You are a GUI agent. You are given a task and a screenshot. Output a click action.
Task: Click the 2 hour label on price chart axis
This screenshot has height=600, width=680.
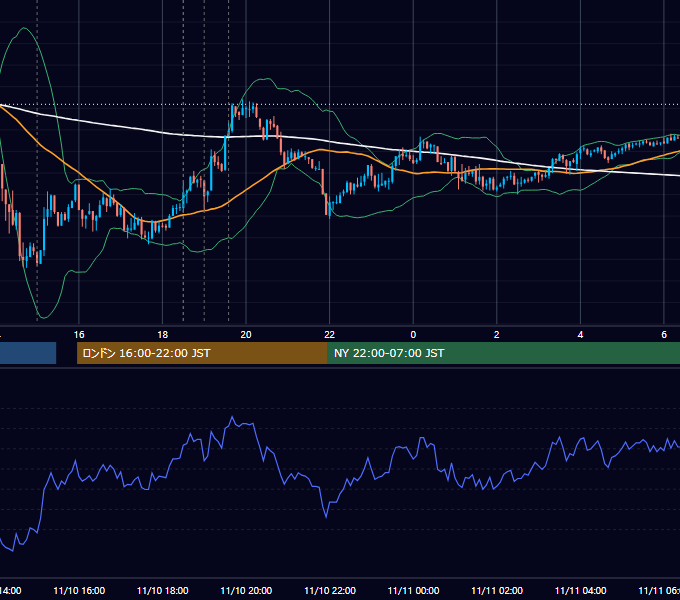point(497,335)
